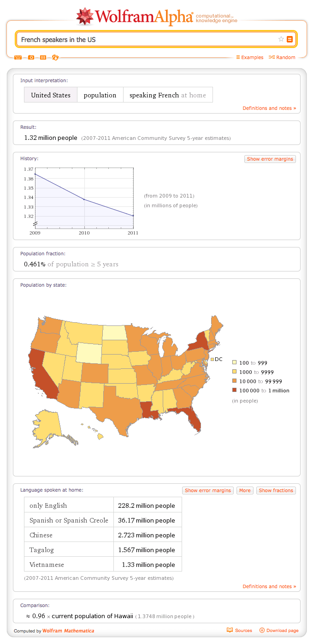Open the Examples page

(x=251, y=57)
